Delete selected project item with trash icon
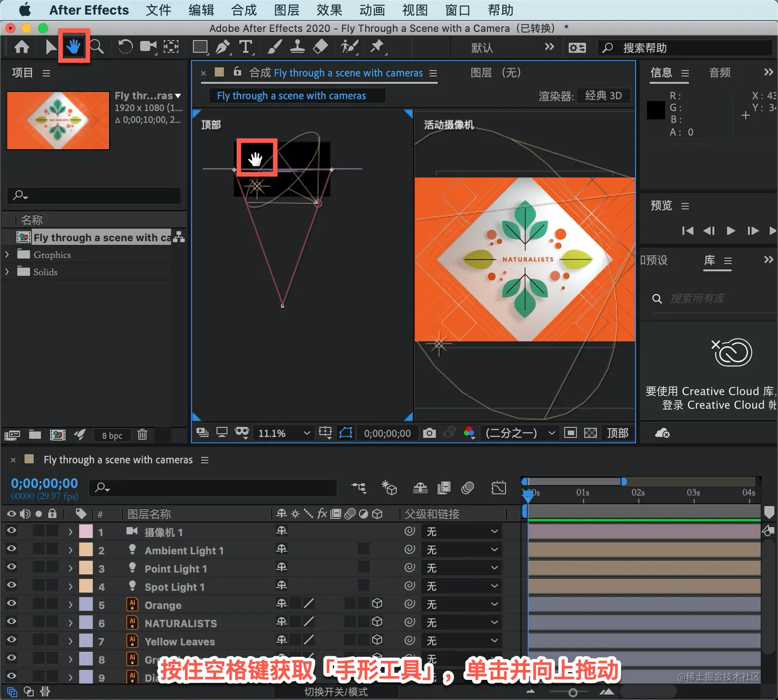This screenshot has width=778, height=700. (143, 435)
